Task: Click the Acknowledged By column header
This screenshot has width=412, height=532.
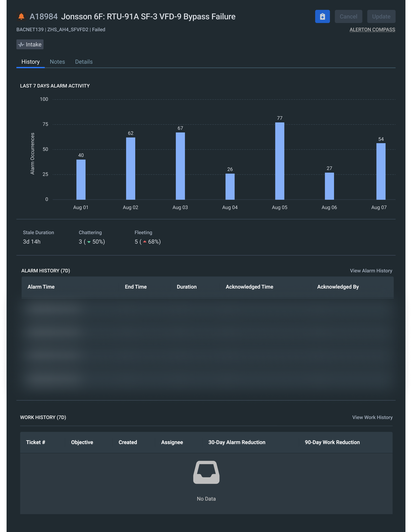Action: [x=338, y=287]
